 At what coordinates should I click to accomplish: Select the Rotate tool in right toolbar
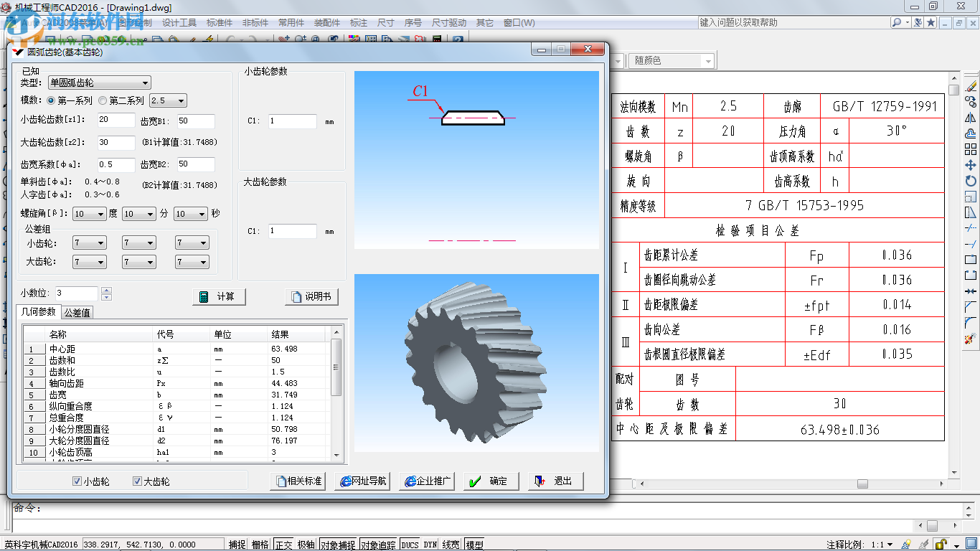(x=971, y=181)
